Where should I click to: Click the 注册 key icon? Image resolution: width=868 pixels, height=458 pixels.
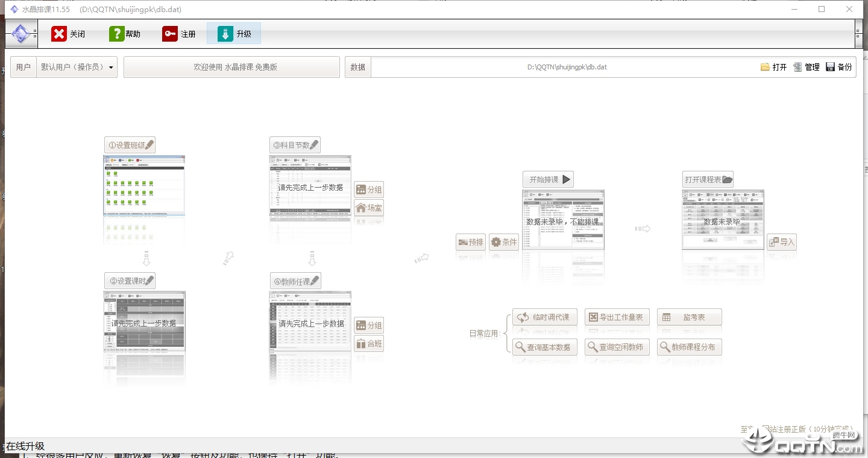pyautogui.click(x=170, y=34)
